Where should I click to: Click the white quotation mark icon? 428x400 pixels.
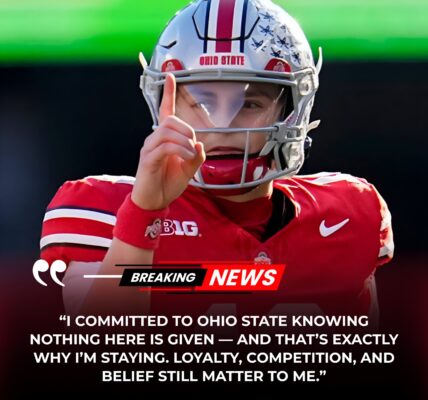(x=49, y=273)
